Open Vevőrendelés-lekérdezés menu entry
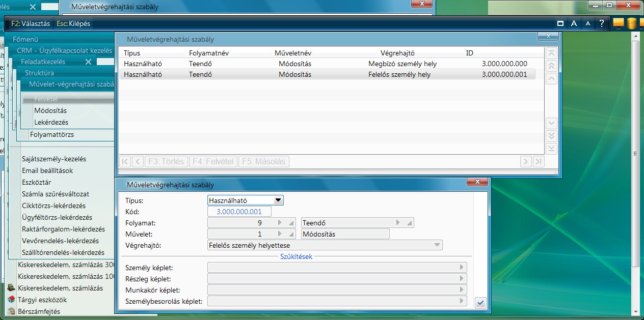 tap(60, 241)
